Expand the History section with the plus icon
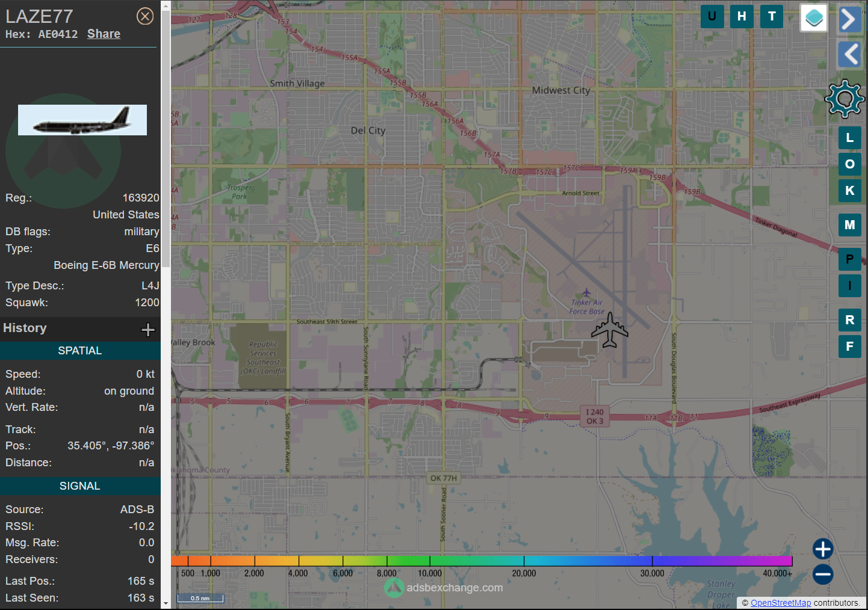This screenshot has width=868, height=610. tap(148, 329)
